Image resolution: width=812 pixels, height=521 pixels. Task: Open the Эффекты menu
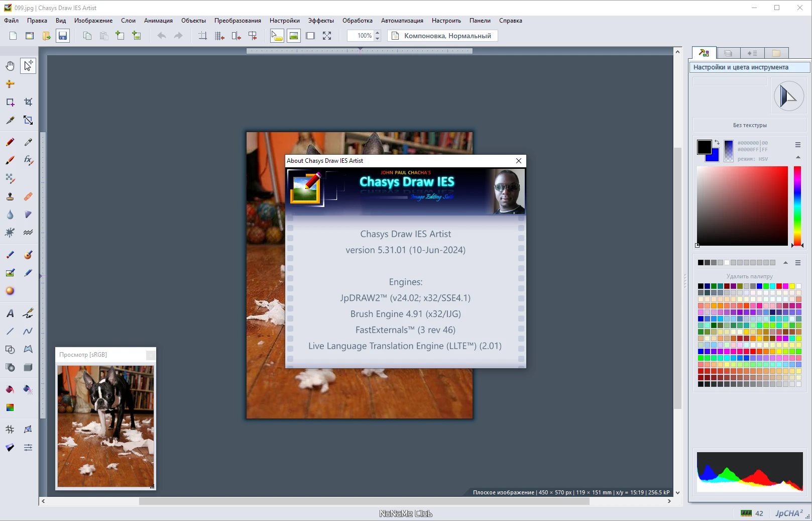[x=321, y=21]
